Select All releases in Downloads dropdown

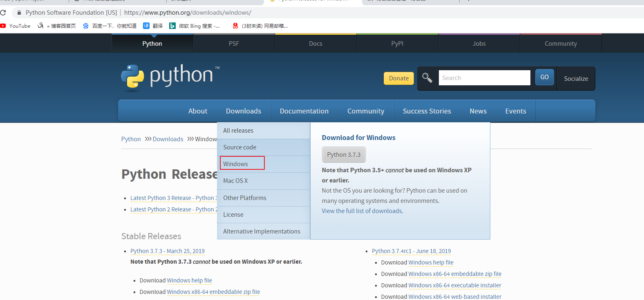coord(264,131)
